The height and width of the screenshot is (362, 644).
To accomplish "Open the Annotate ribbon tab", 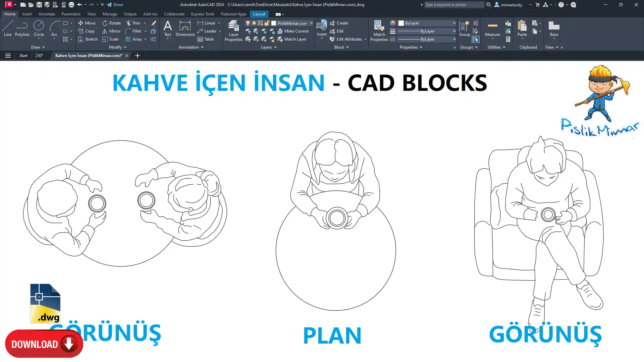I will click(x=47, y=14).
